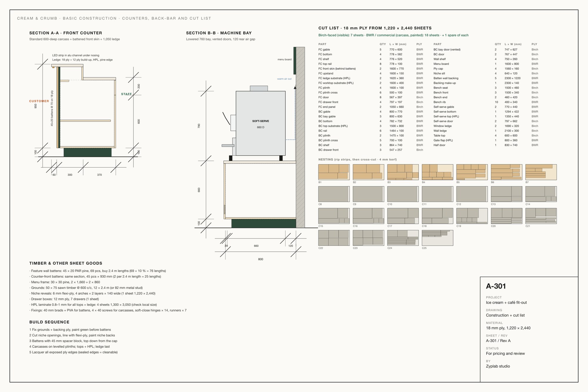This screenshot has width=588, height=392.
Task: Click the 'Bench rib' part name
Action: [x=440, y=102]
